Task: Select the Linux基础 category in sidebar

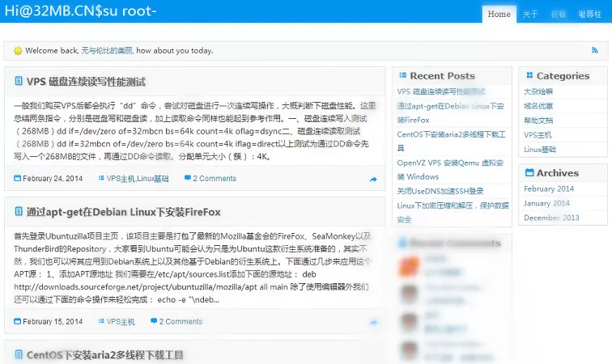Action: [540, 149]
